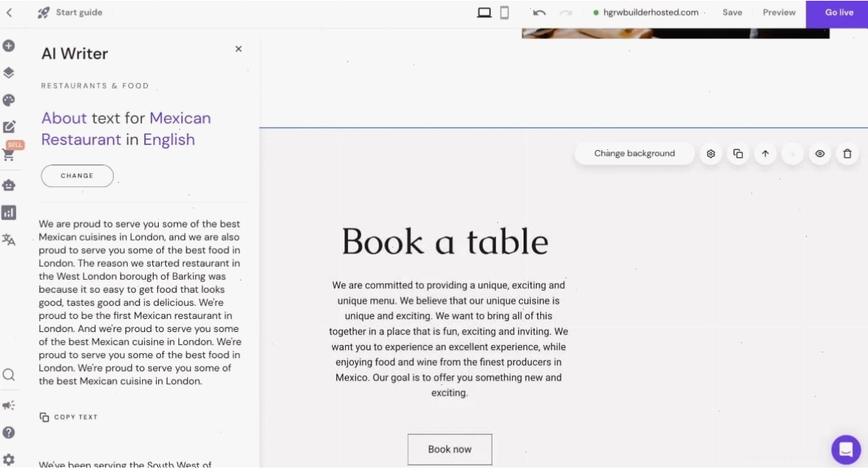Open the Start guide

(x=70, y=12)
